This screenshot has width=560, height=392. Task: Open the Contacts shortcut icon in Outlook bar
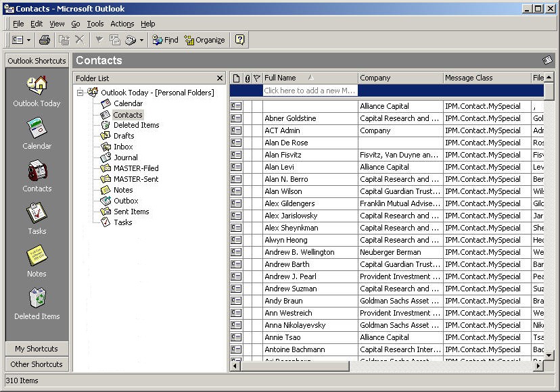(x=37, y=170)
